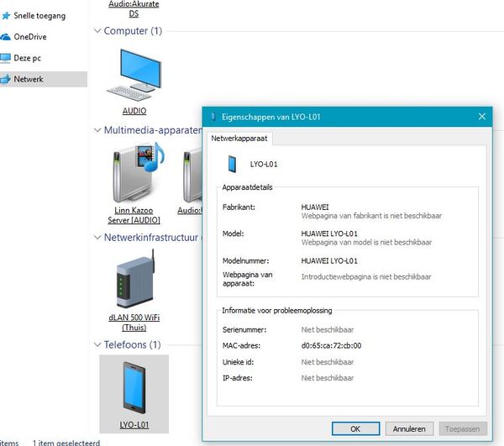
Task: Collapse the Telefoons (1) group
Action: pyautogui.click(x=97, y=344)
